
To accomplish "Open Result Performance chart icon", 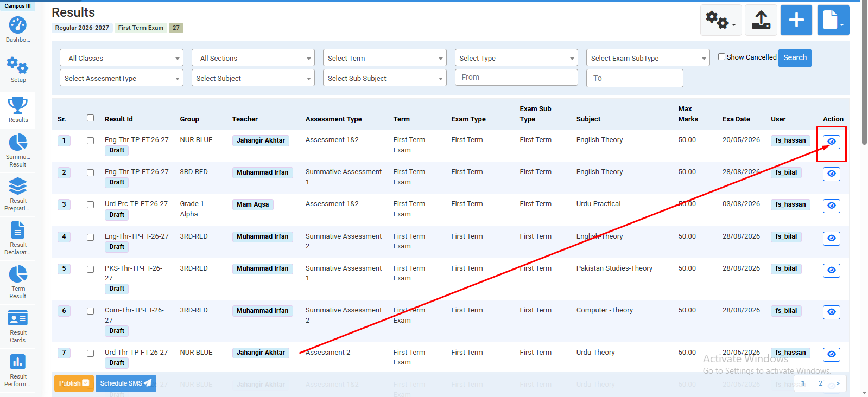I will pos(17,362).
